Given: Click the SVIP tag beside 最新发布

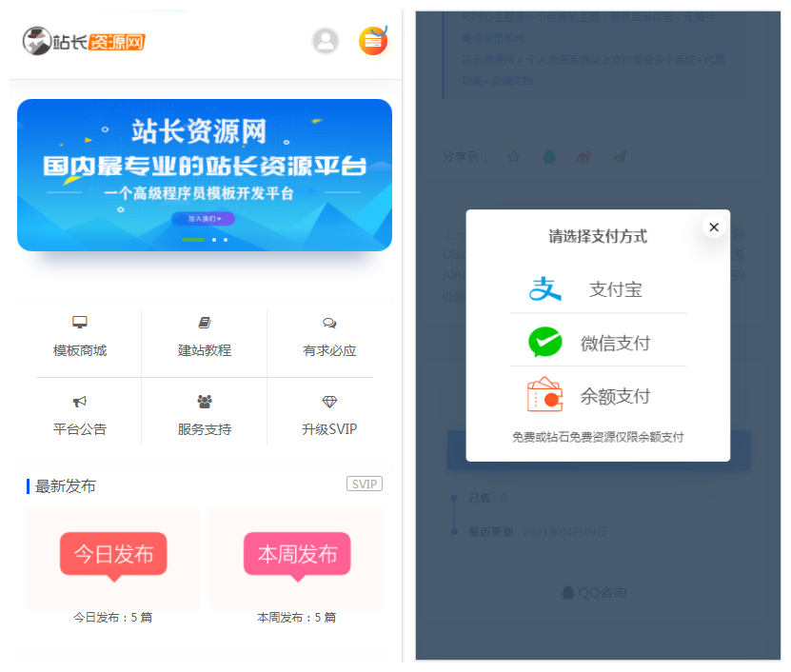Looking at the screenshot, I should pyautogui.click(x=365, y=484).
